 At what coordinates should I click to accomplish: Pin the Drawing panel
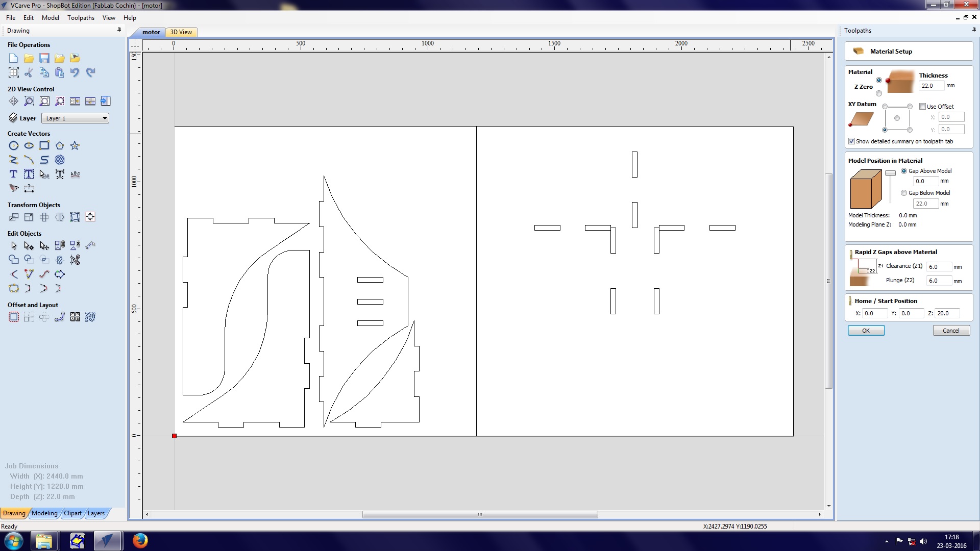pyautogui.click(x=119, y=30)
